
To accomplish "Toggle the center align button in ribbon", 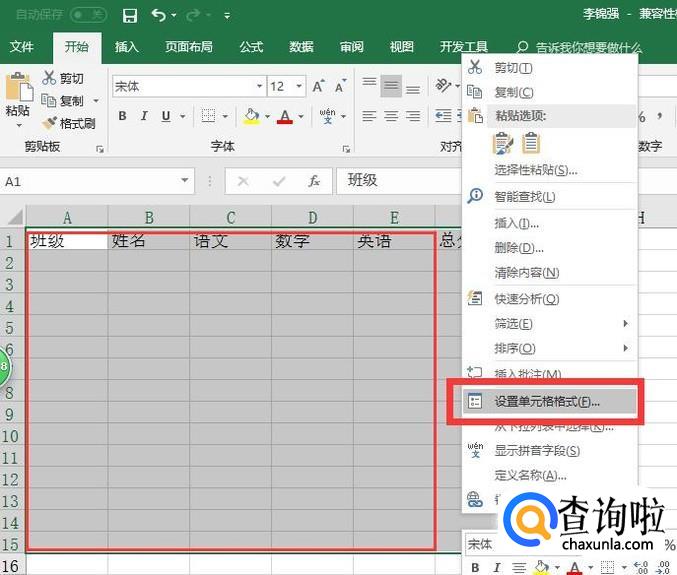I will [x=391, y=116].
